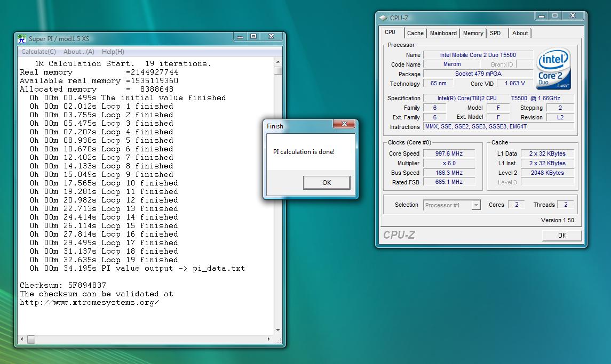The image size is (611, 364).
Task: Click the OK button in CPU-Z
Action: point(562,235)
